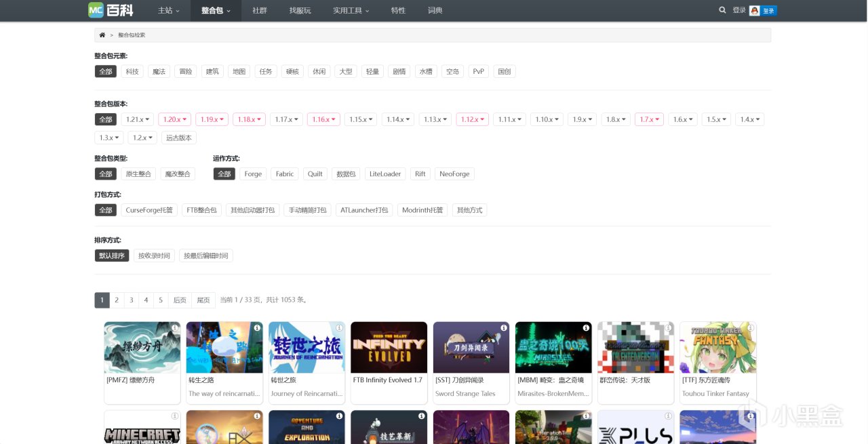Open the 转世之旅 card title link
868x444 pixels.
click(283, 380)
